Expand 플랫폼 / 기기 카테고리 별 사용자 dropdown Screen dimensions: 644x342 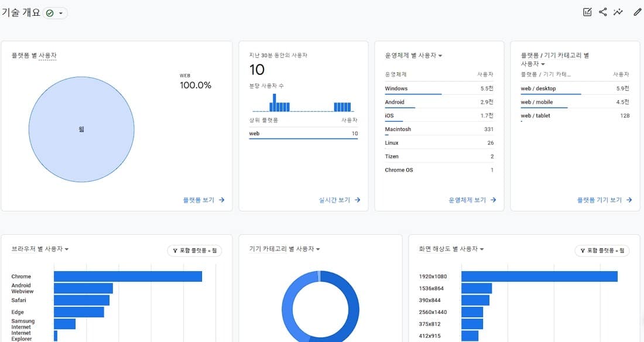(x=543, y=64)
